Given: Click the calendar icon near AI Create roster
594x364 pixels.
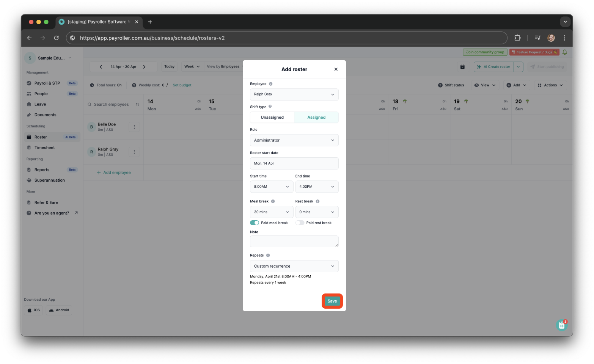Looking at the screenshot, I should 462,66.
